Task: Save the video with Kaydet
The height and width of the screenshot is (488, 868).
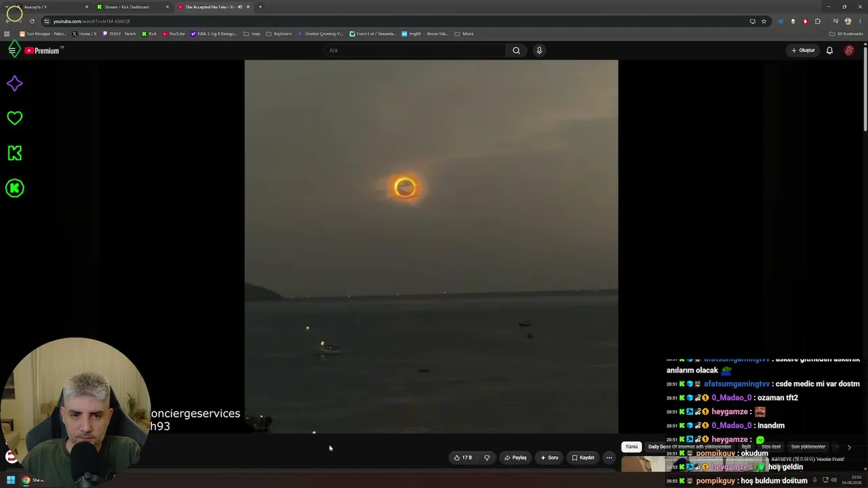Action: [583, 457]
